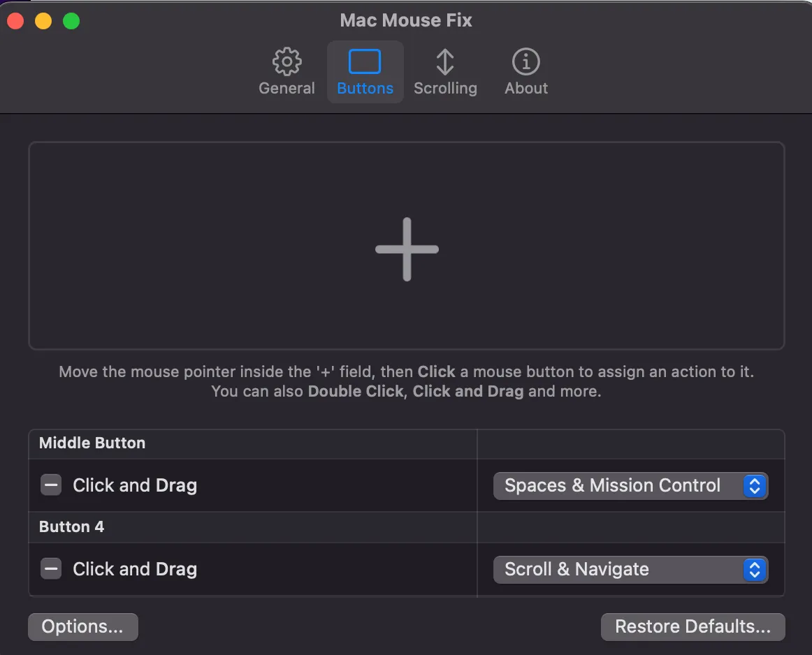
Task: Click Middle Button's Click and Drag label
Action: pos(135,485)
